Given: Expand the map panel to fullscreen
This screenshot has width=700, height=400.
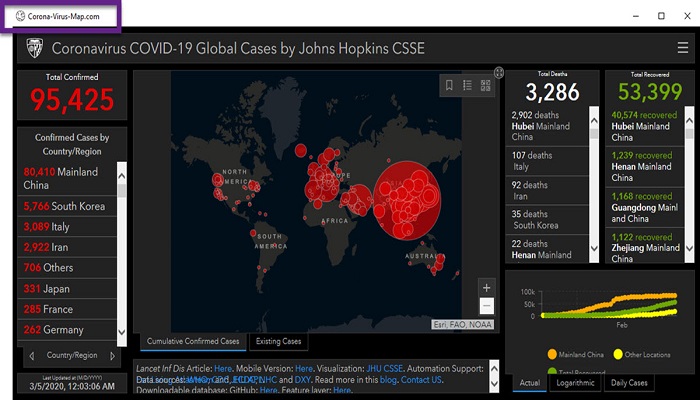Looking at the screenshot, I should [499, 73].
